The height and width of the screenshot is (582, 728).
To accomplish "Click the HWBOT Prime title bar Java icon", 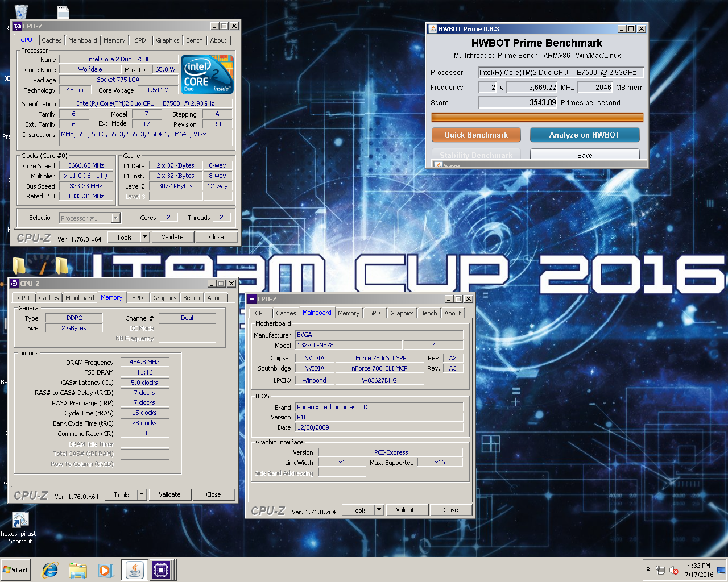I will pyautogui.click(x=433, y=29).
